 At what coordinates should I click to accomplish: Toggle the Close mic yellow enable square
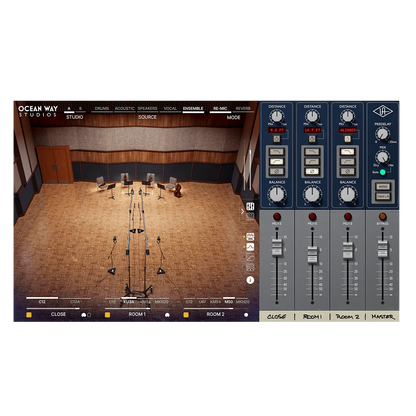click(x=29, y=314)
